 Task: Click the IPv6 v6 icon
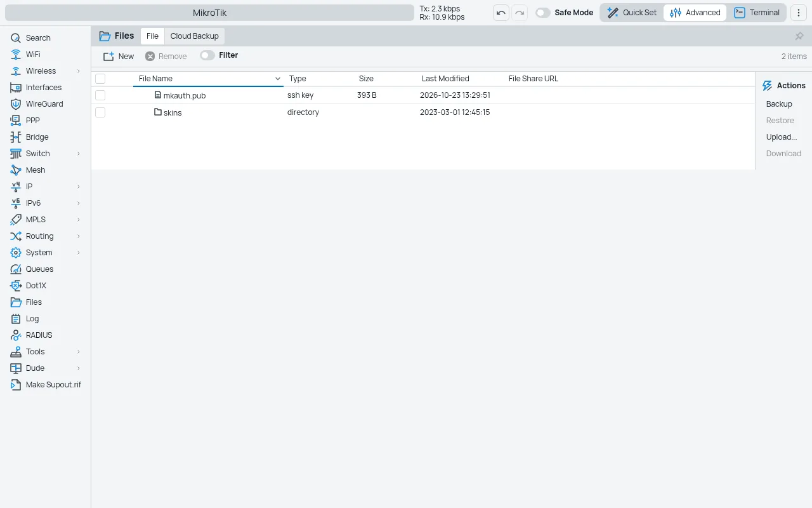coord(16,203)
